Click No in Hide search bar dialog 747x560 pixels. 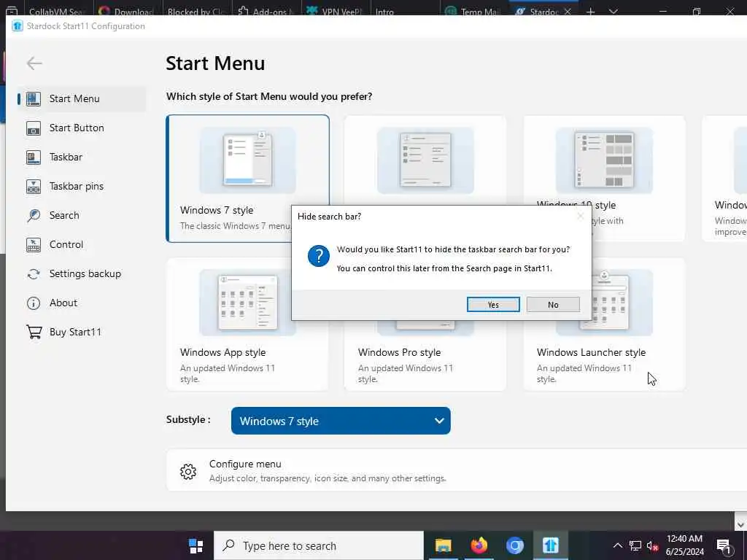point(553,305)
